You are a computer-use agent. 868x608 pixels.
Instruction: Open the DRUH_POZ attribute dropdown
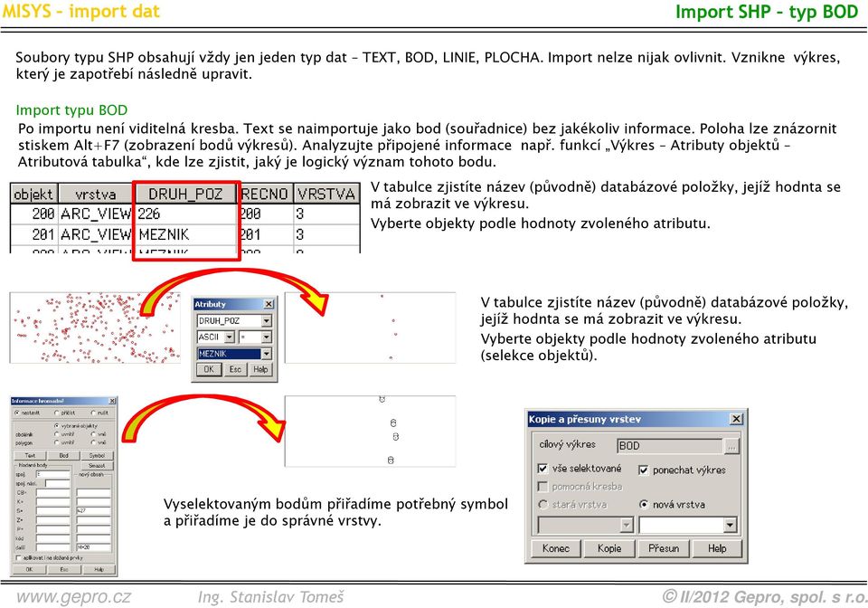267,320
